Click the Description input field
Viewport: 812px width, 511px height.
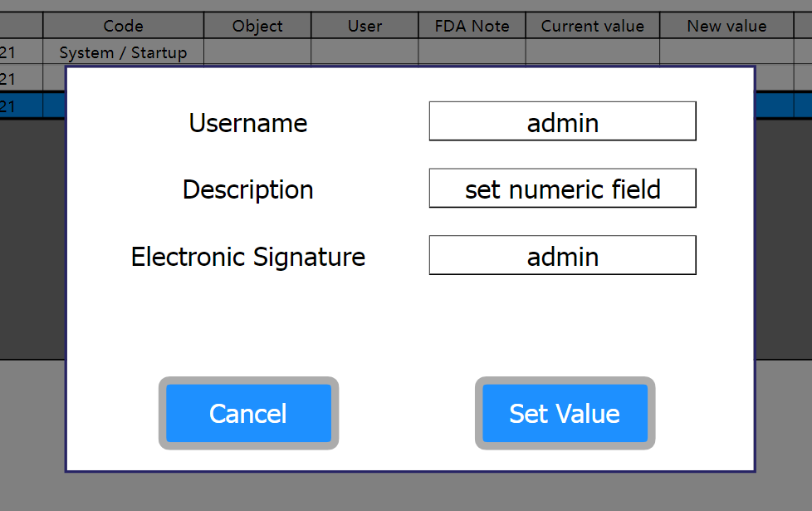pos(562,189)
